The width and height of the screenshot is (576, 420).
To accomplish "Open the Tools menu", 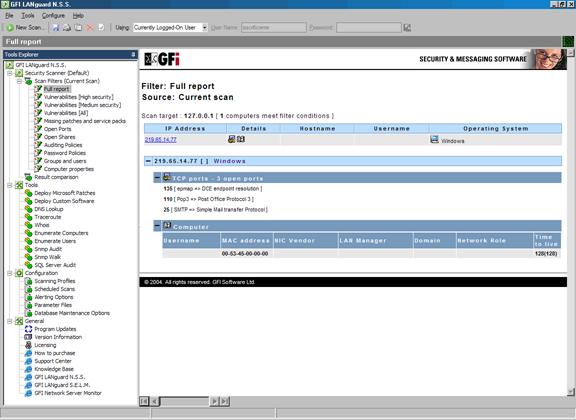I will click(x=28, y=15).
